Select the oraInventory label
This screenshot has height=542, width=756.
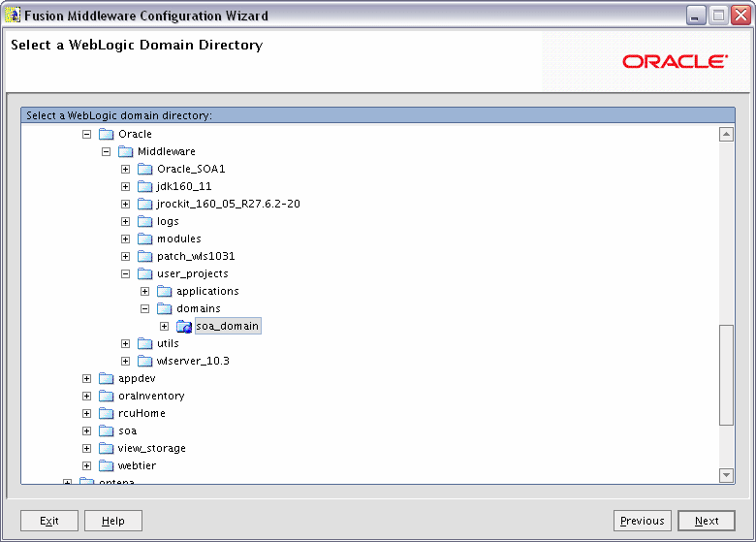coord(151,396)
